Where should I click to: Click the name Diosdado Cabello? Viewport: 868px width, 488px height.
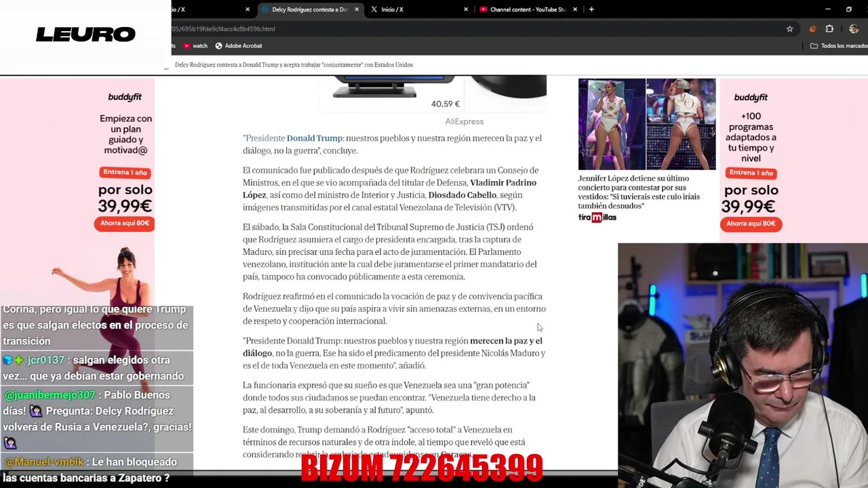point(462,195)
